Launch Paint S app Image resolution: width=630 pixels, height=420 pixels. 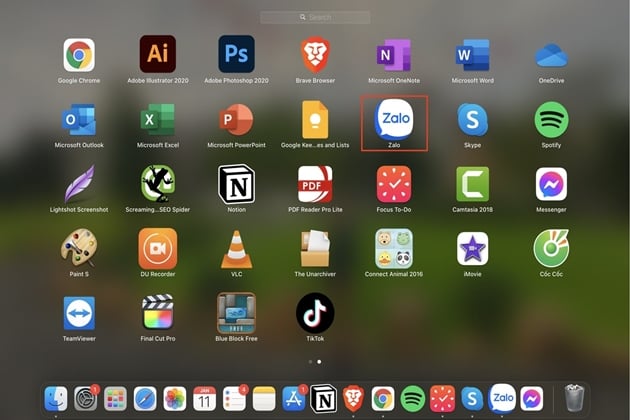[x=79, y=248]
